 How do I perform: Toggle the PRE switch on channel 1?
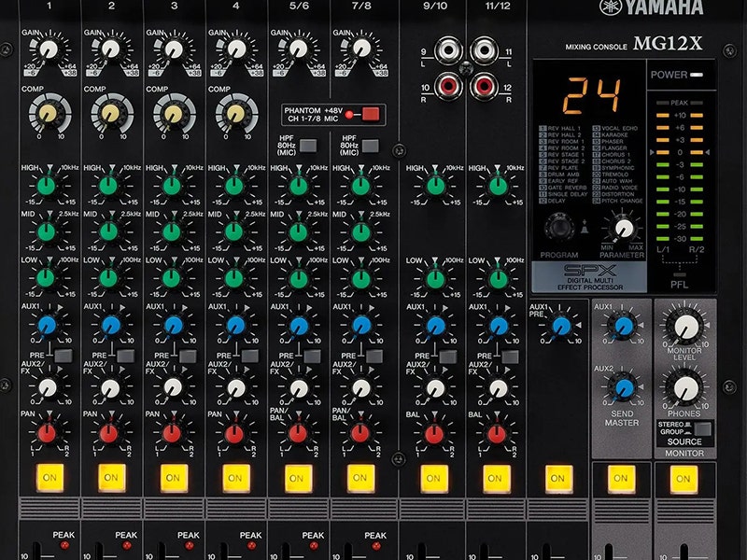click(x=63, y=356)
